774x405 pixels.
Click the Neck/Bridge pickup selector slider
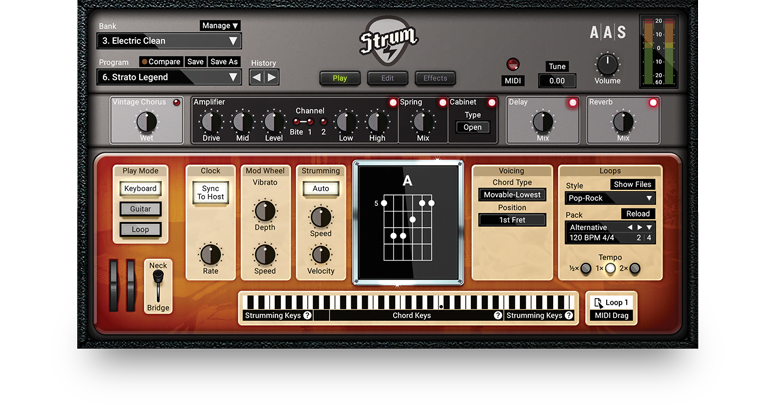(x=158, y=286)
